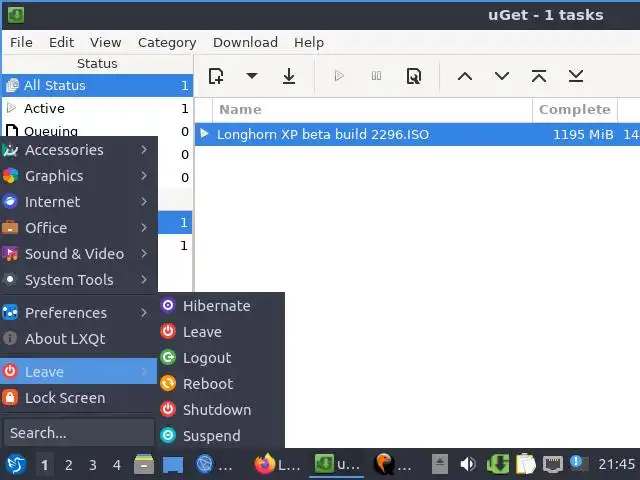Open the View menu

pos(105,42)
